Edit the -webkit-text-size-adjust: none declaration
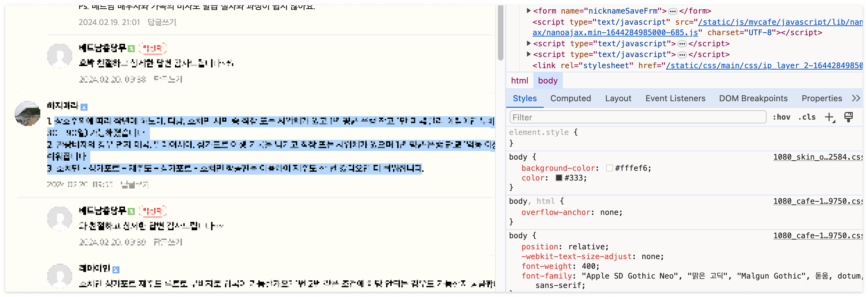The height and width of the screenshot is (297, 868). click(592, 256)
